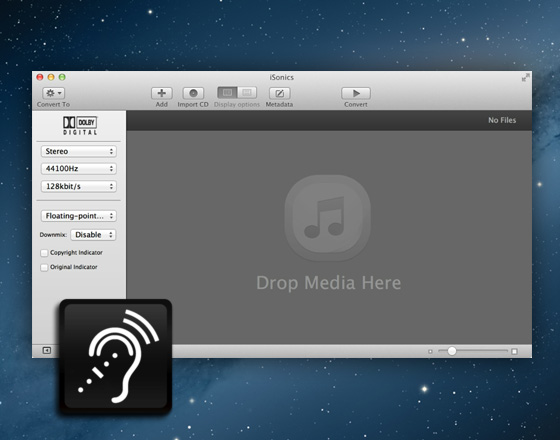This screenshot has height=440, width=560.
Task: Click the Drop Media Here music icon
Action: [328, 218]
